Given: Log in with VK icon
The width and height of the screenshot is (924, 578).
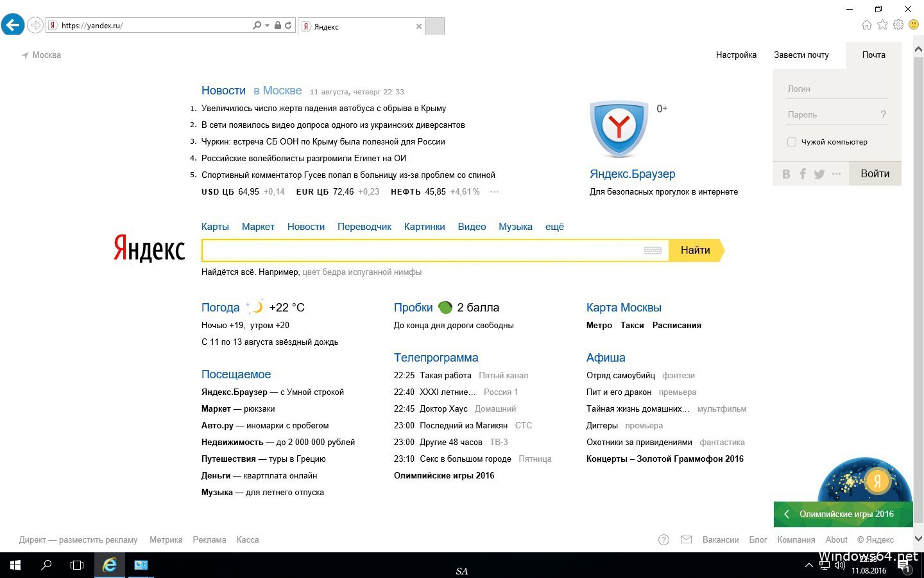Looking at the screenshot, I should pyautogui.click(x=786, y=174).
